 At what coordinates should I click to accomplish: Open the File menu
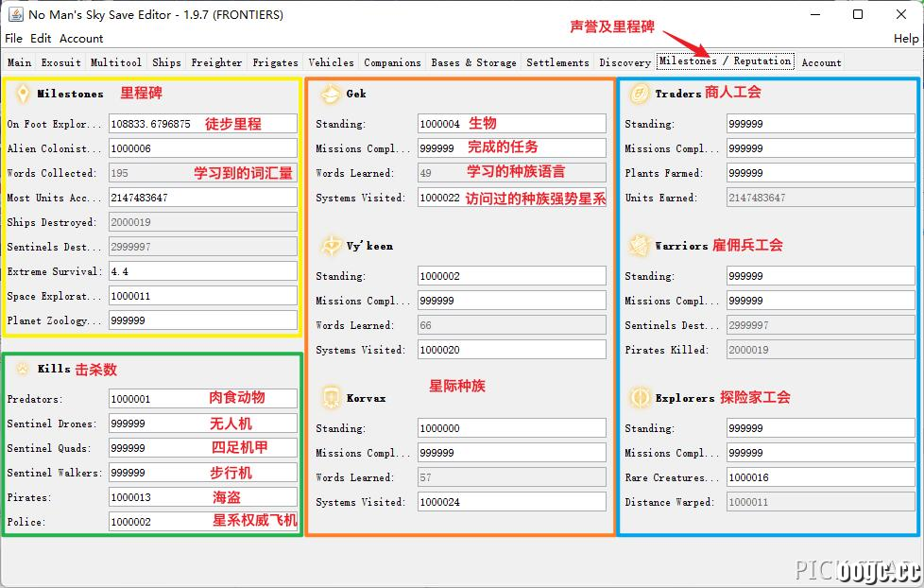[x=13, y=39]
